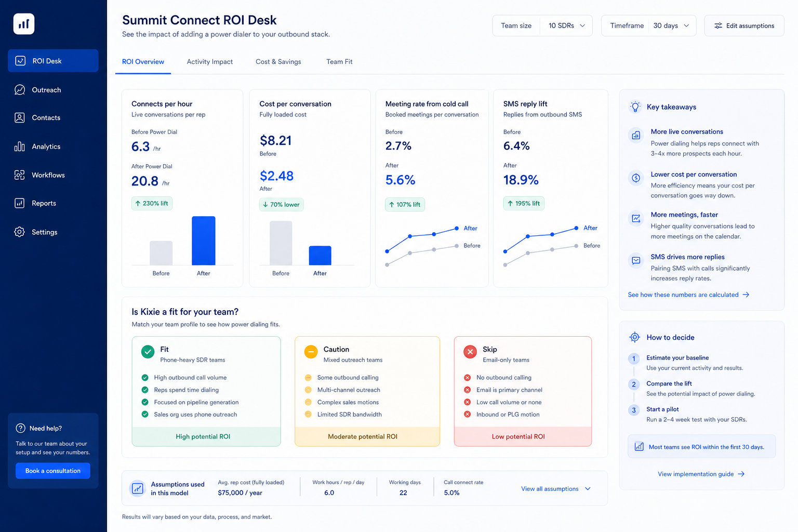Click the $2.48 After cost value

(x=276, y=176)
